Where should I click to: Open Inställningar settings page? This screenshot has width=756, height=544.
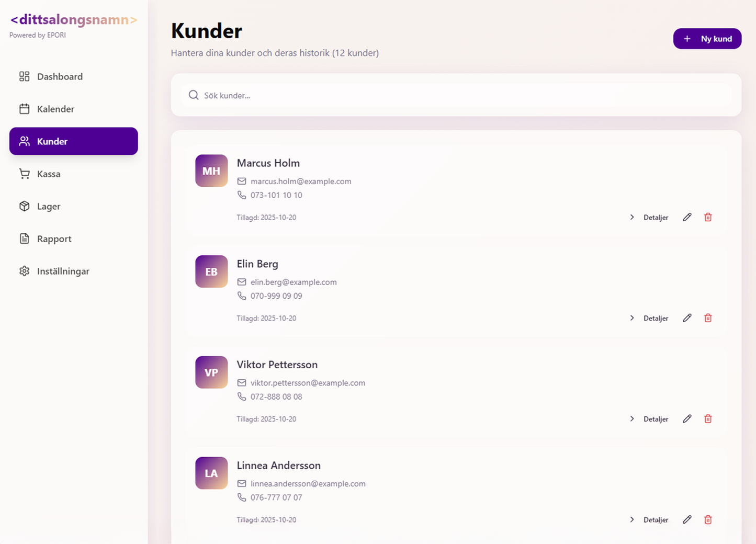pos(74,271)
